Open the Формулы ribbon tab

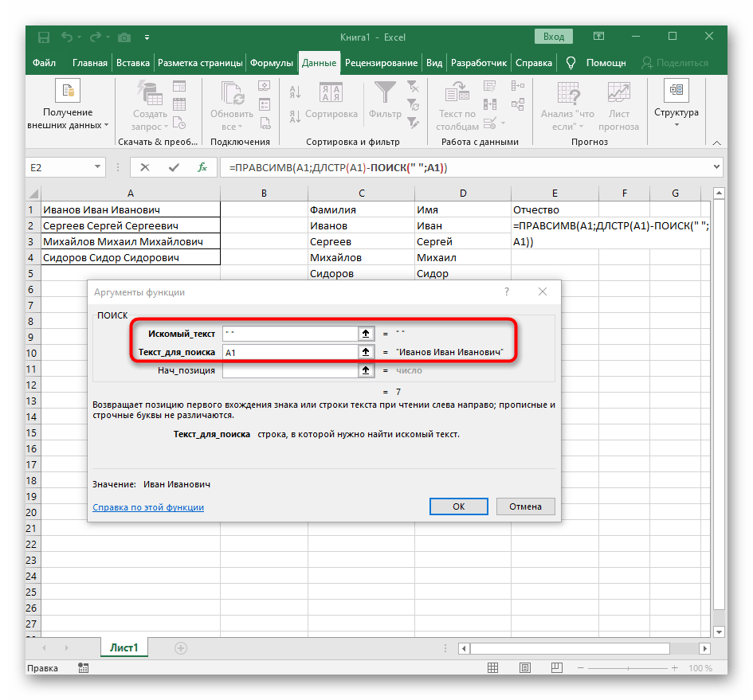point(272,63)
